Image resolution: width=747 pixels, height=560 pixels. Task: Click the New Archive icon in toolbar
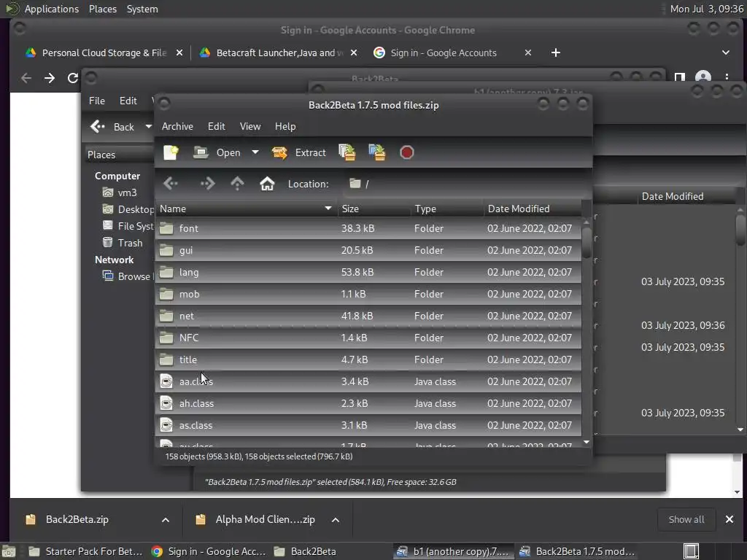point(171,152)
